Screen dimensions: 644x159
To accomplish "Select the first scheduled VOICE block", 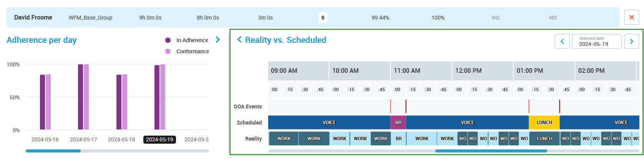I will point(329,123).
